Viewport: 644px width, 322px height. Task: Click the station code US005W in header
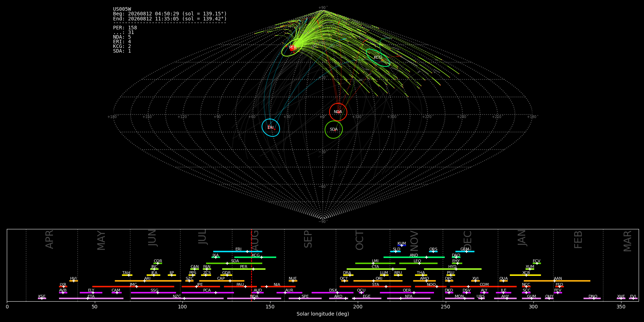coord(122,9)
